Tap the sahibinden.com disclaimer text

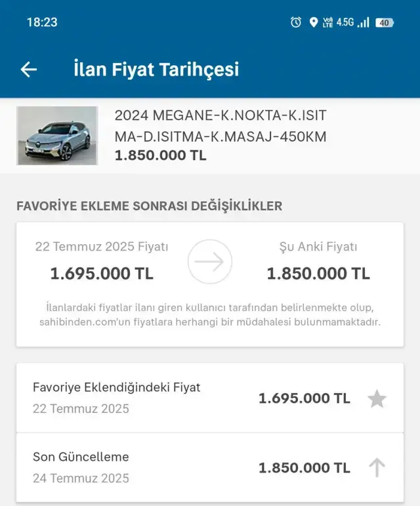click(210, 315)
